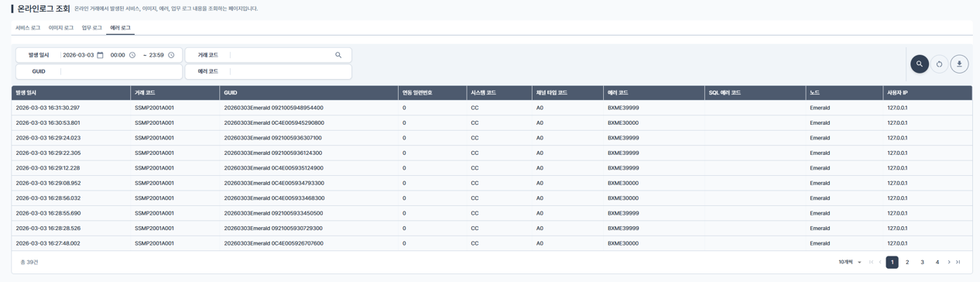This screenshot has width=980, height=282.
Task: Click GUID 20260303Emerald 0C4E005935124900
Action: click(x=273, y=168)
